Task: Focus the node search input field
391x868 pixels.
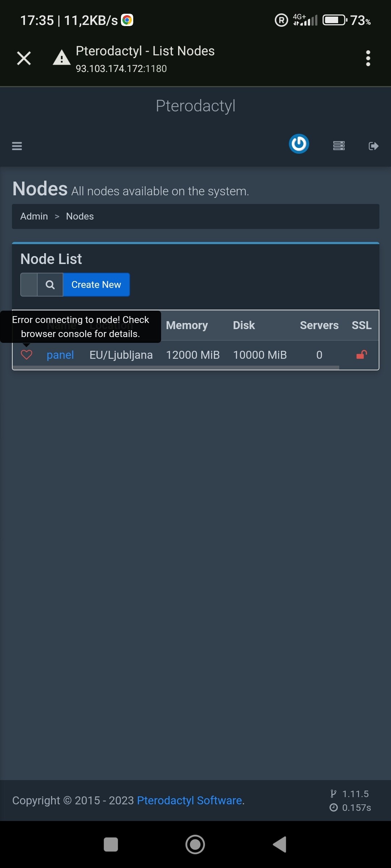Action: 29,285
